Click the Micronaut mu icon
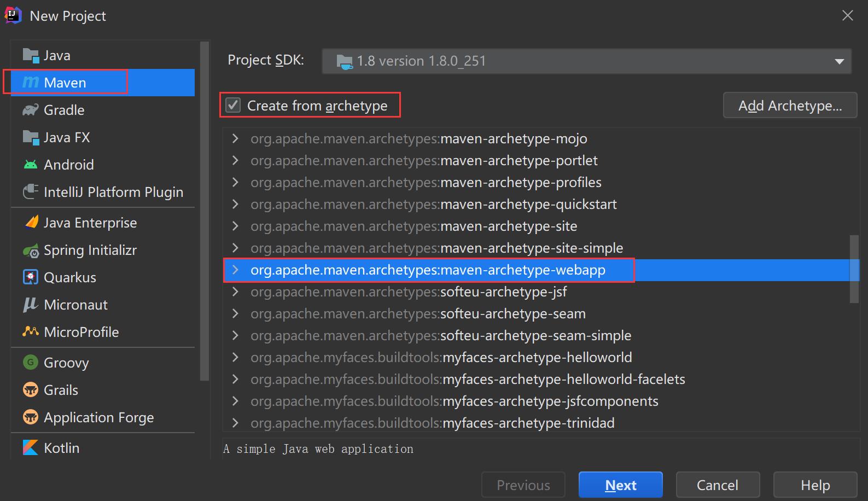The width and height of the screenshot is (868, 501). point(30,305)
